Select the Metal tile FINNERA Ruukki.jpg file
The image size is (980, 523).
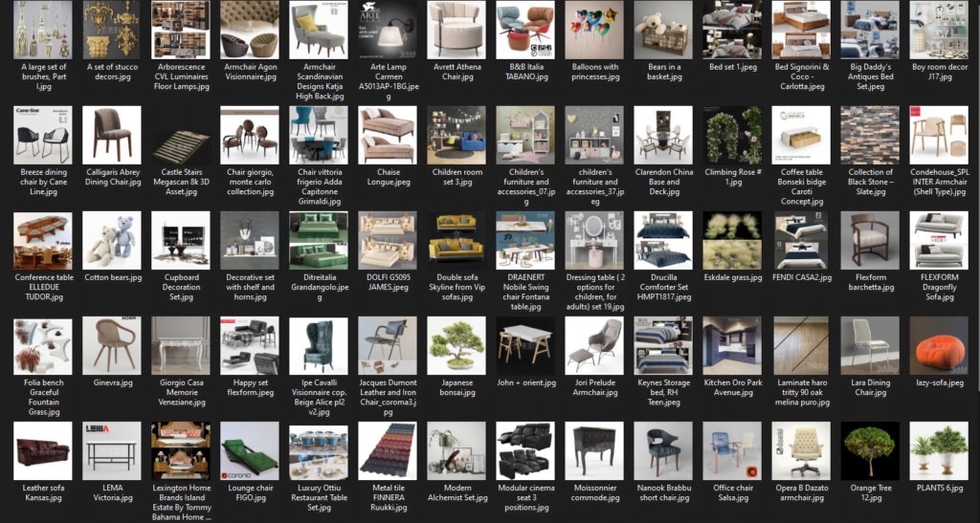tap(387, 450)
